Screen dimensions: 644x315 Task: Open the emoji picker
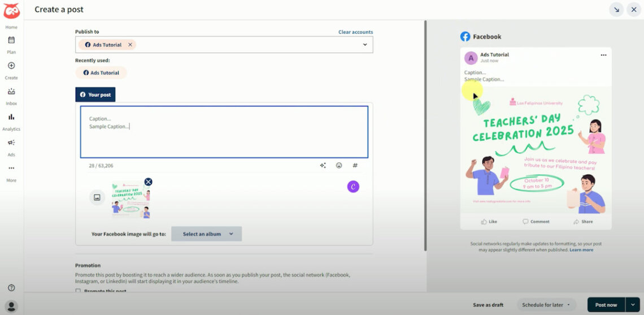339,165
